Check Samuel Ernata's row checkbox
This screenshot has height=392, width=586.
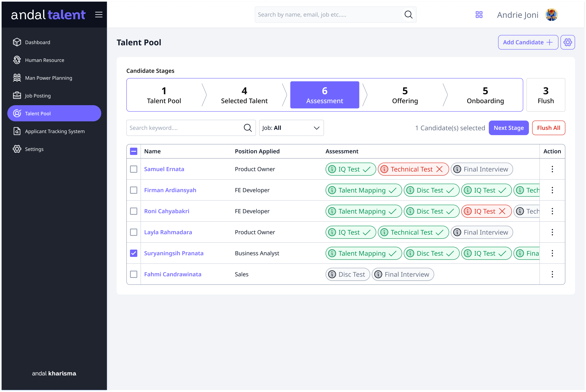[x=134, y=169]
